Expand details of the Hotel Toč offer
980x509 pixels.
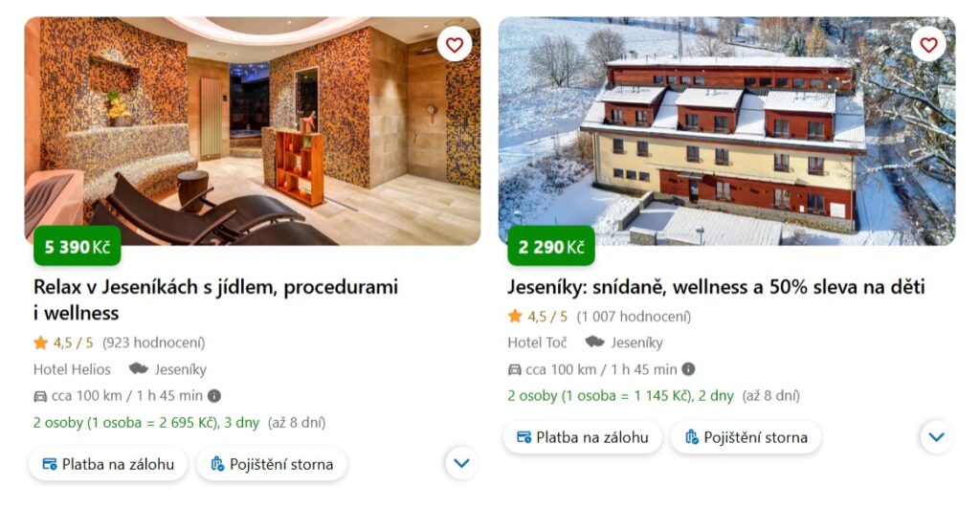936,436
